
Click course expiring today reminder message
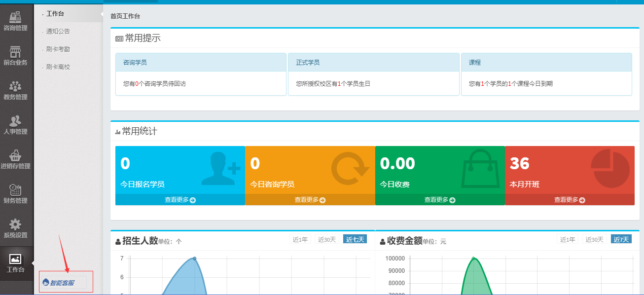pyautogui.click(x=511, y=84)
